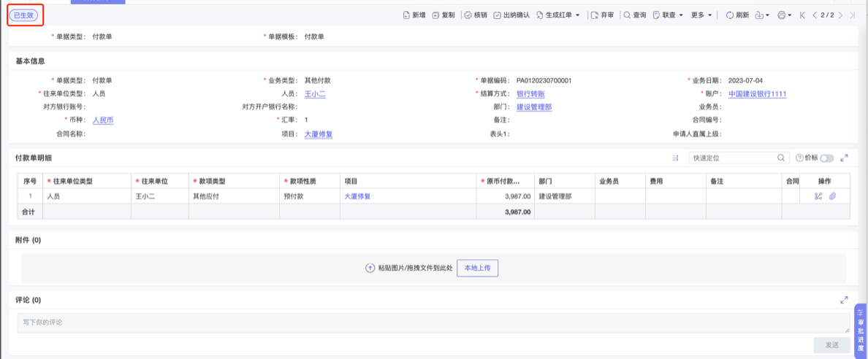Image resolution: width=868 pixels, height=359 pixels.
Task: Click the paperclip attachment icon in row 1
Action: click(832, 196)
